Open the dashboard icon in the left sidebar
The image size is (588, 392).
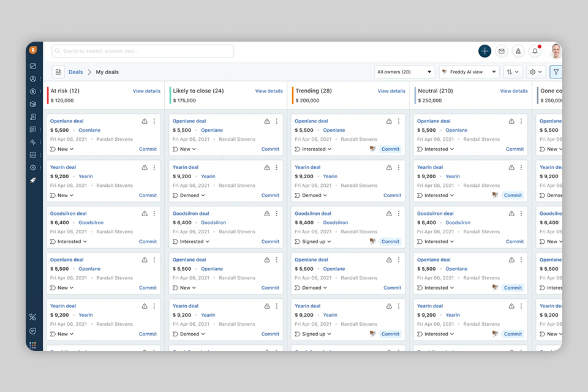click(33, 66)
